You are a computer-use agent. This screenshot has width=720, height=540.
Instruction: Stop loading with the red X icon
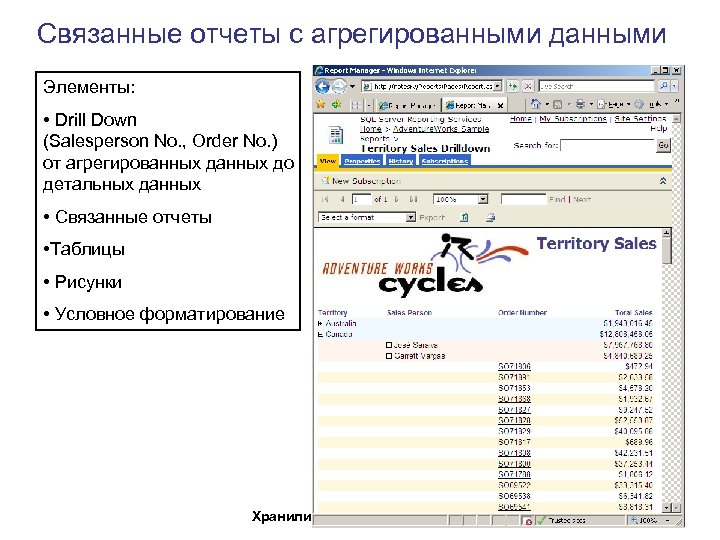pyautogui.click(x=528, y=86)
